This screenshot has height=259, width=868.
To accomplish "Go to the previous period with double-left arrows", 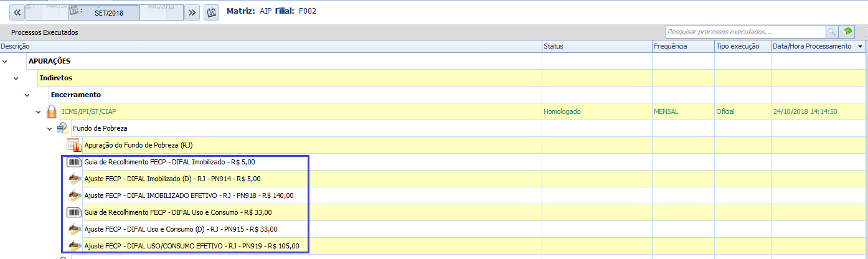I will point(17,12).
